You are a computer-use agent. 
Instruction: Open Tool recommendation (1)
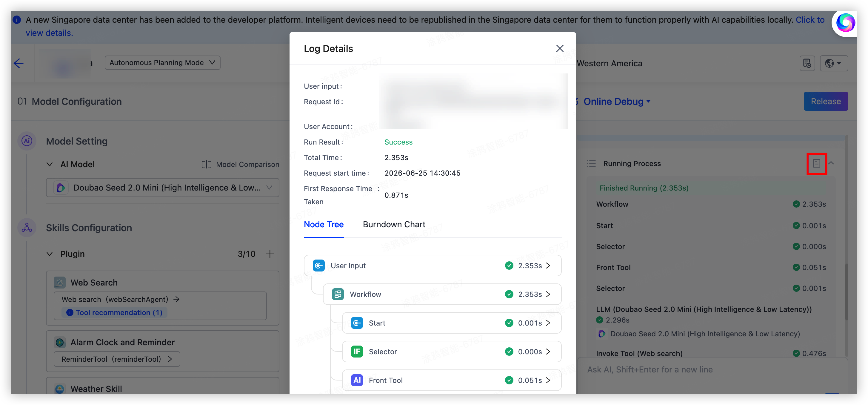pos(114,312)
